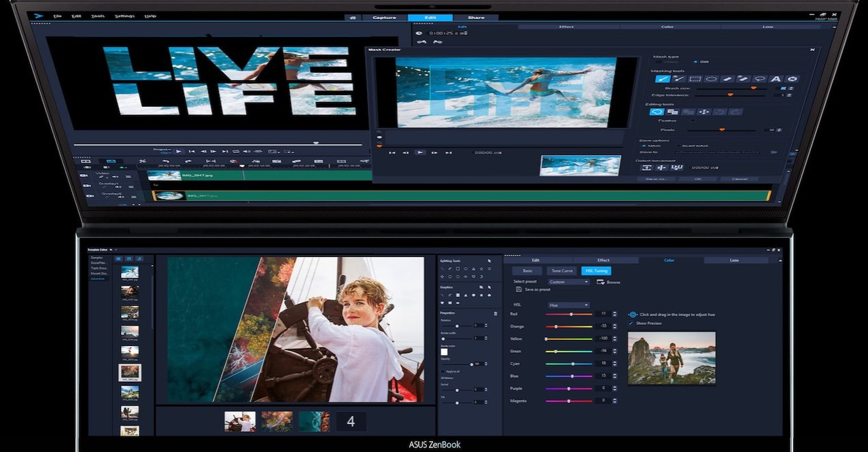868x452 pixels.
Task: Uncheck the Show Preview checkbox
Action: coord(631,324)
